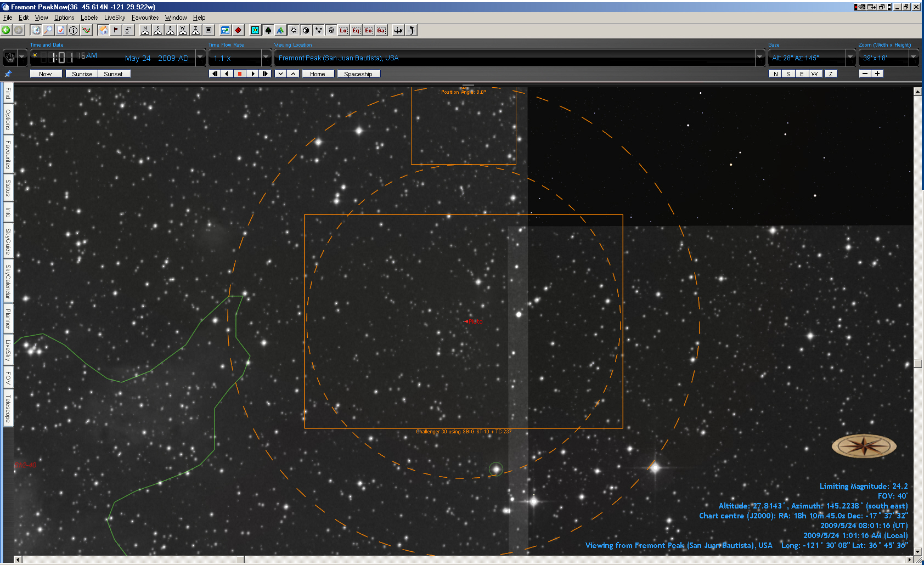This screenshot has width=924, height=565.
Task: Click the red diamond toolbar icon
Action: (x=238, y=30)
